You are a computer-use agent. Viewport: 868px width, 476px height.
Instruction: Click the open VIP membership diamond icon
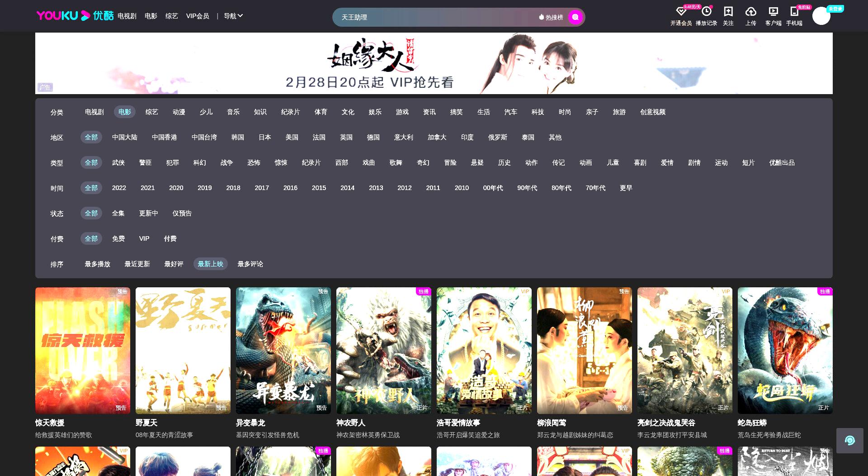pyautogui.click(x=681, y=11)
